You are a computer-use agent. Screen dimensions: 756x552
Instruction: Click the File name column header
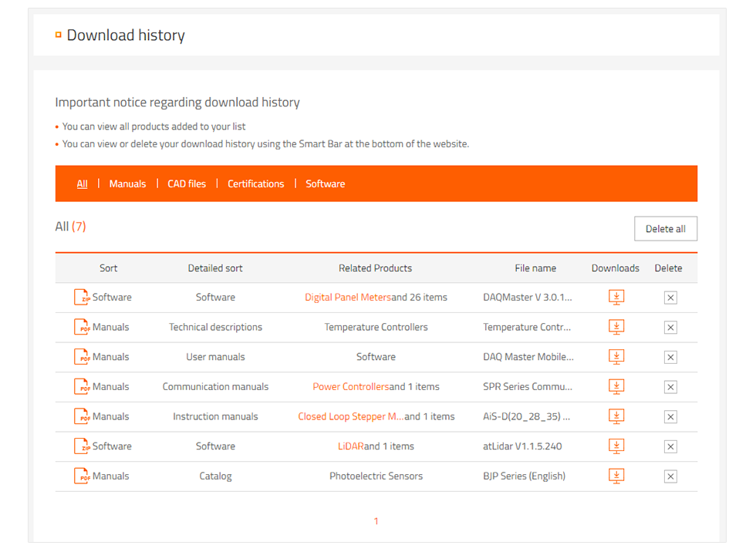tap(535, 268)
